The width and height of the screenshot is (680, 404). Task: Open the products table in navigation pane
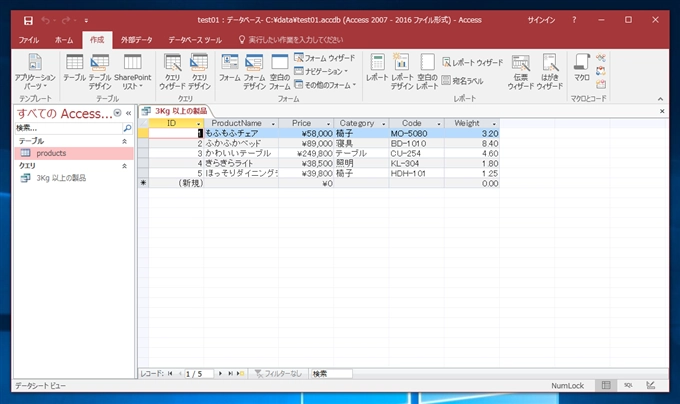51,153
